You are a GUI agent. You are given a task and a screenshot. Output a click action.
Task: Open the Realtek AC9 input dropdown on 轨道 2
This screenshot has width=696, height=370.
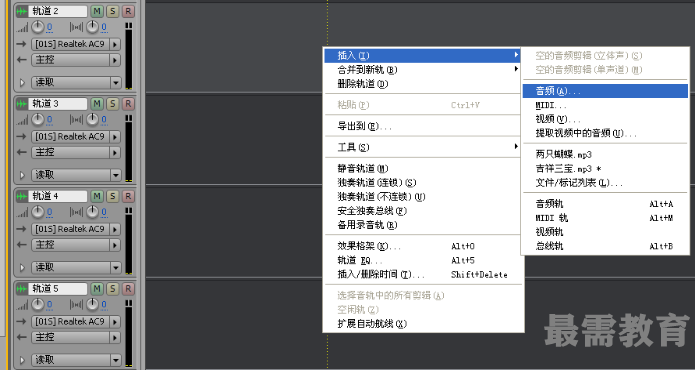tap(76, 44)
